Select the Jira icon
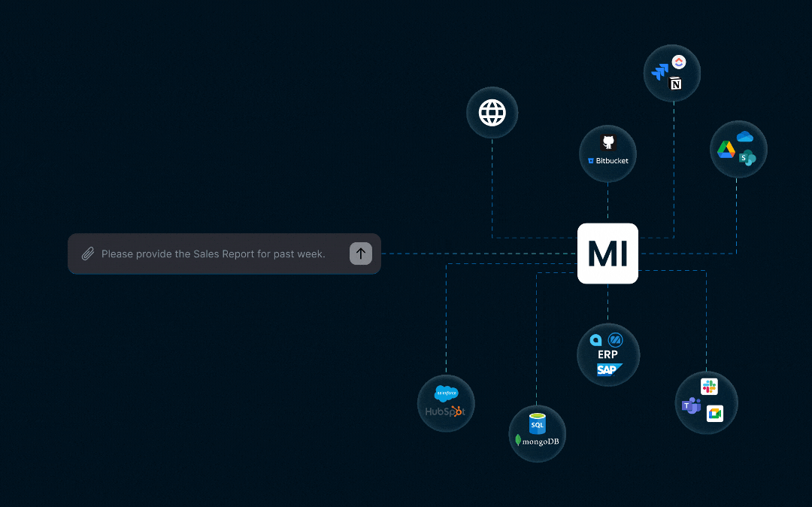Image resolution: width=812 pixels, height=507 pixels. click(x=660, y=71)
